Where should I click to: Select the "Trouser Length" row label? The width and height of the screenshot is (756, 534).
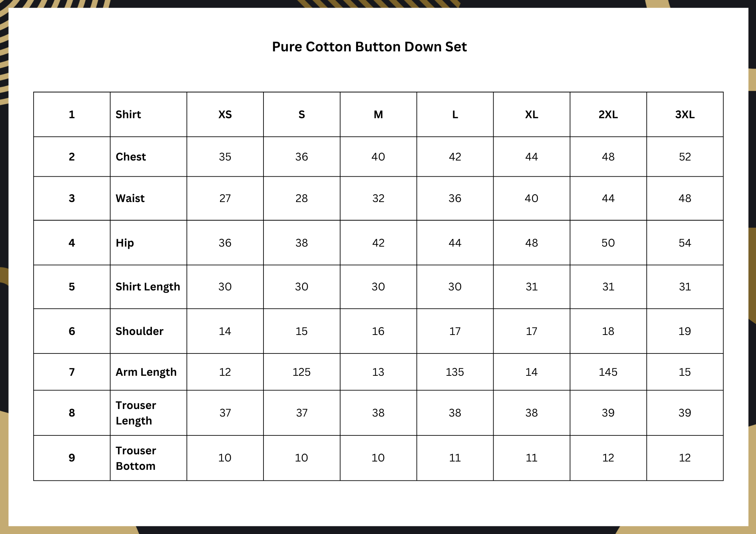pyautogui.click(x=136, y=413)
